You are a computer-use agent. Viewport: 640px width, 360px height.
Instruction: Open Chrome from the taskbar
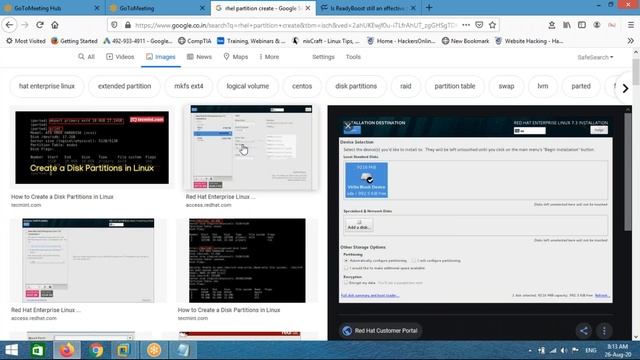click(x=96, y=350)
